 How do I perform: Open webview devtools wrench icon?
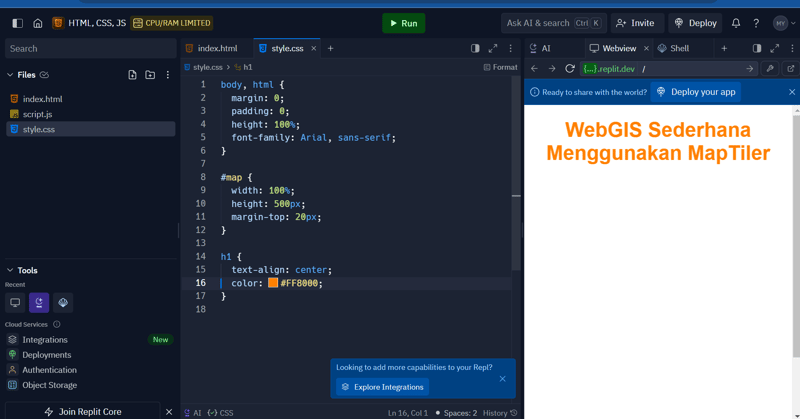770,68
